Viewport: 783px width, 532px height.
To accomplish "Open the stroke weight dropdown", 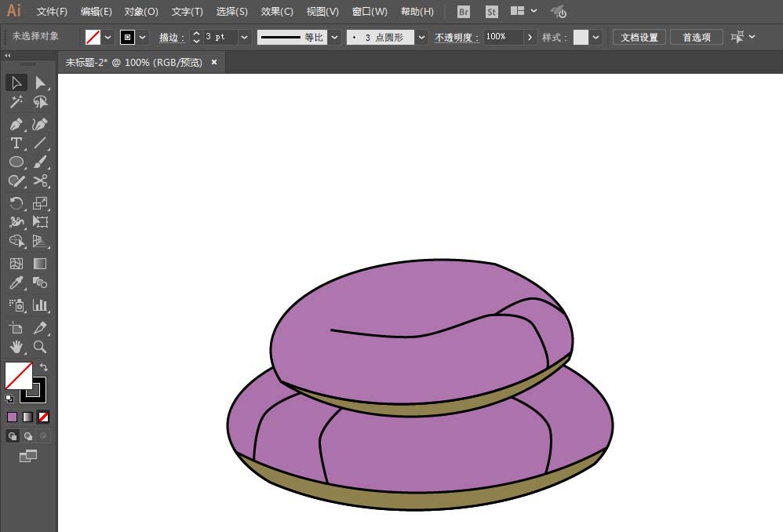I will coord(244,38).
